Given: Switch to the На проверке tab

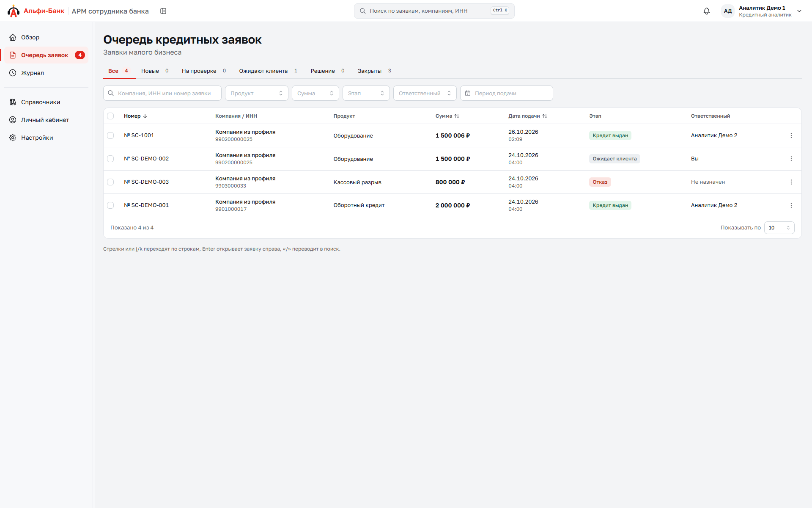Looking at the screenshot, I should pos(204,71).
